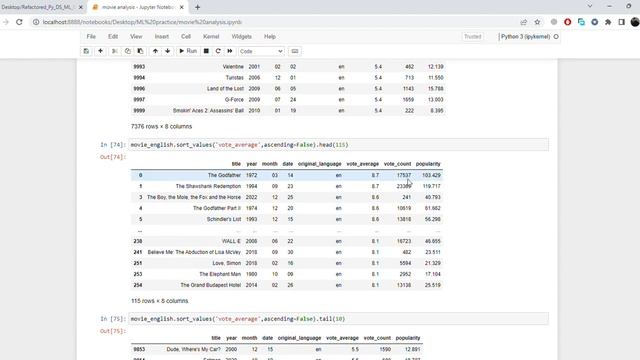Open the tab search chevron

pos(590,6)
